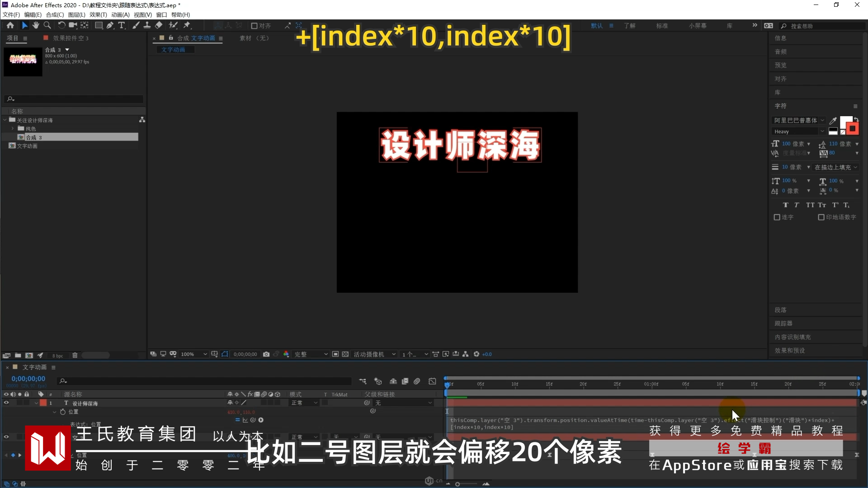868x488 pixels.
Task: Select the Eraser tool
Action: click(159, 25)
